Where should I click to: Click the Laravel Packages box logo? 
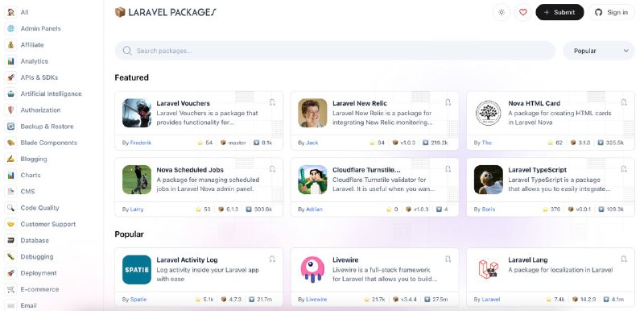click(x=120, y=12)
